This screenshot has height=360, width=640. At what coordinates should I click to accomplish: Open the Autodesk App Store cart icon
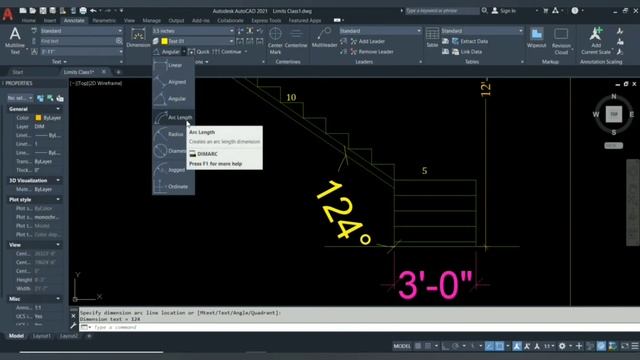click(545, 11)
